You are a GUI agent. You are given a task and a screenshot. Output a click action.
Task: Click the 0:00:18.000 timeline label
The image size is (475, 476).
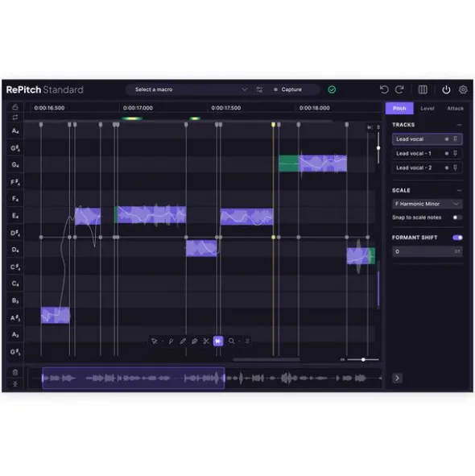pos(315,108)
